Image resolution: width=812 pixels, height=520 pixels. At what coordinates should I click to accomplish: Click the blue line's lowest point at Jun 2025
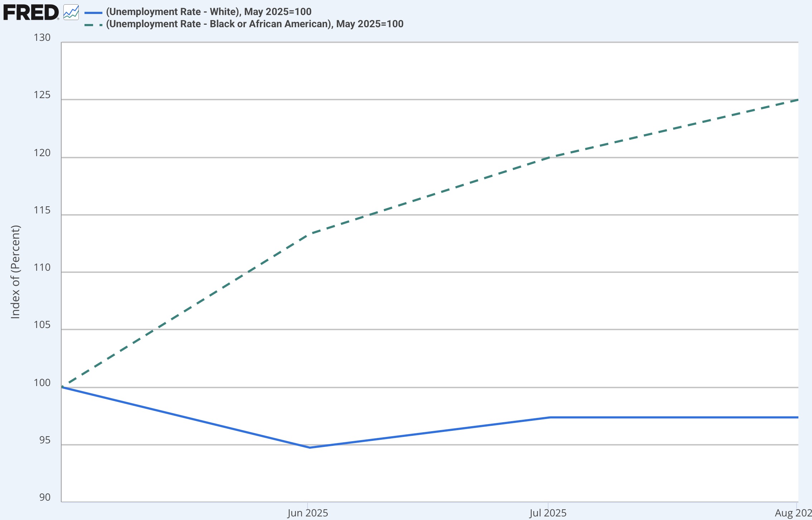[310, 447]
